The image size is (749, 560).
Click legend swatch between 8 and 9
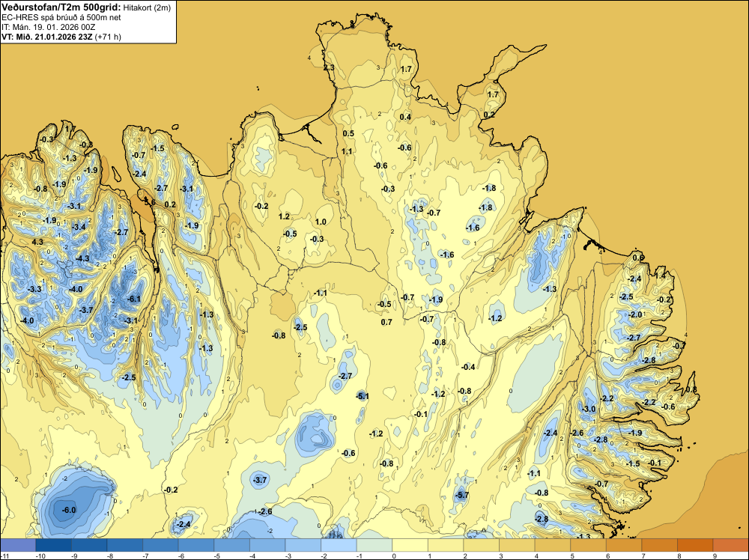[695, 545]
